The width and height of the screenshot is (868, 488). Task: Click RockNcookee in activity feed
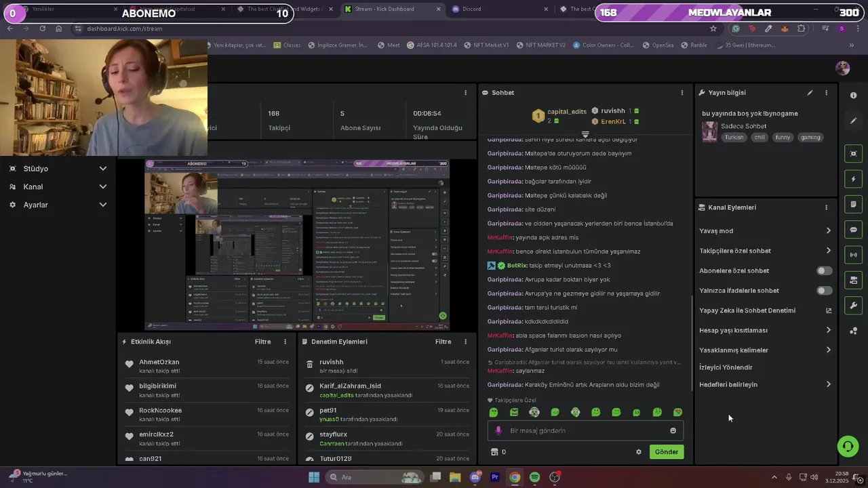[x=161, y=410]
